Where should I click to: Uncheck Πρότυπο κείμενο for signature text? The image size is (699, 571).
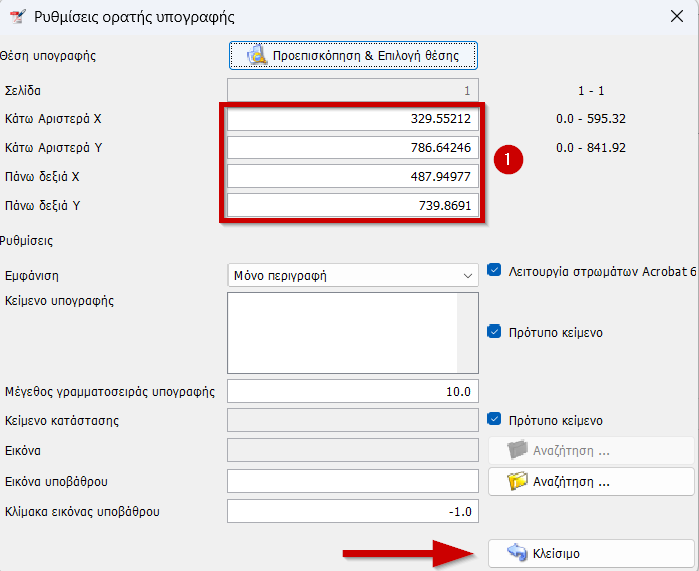494,332
